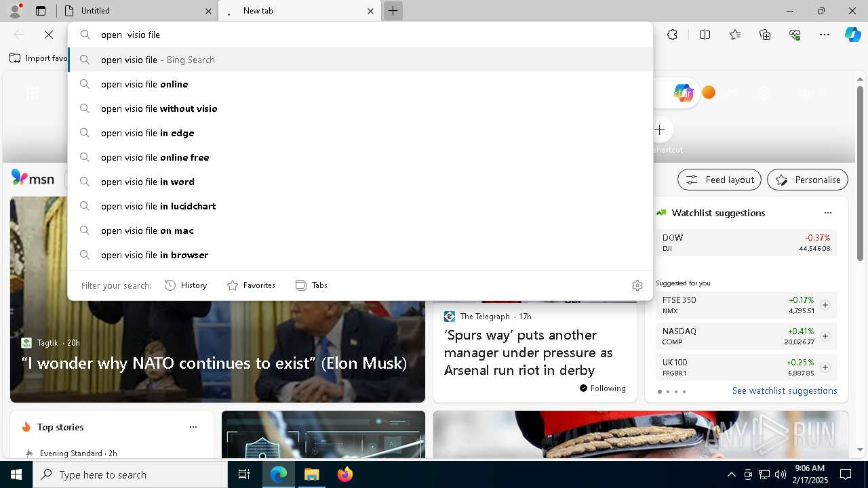Viewport: 868px width, 488px height.
Task: Stop loading the page
Action: pyautogui.click(x=49, y=35)
